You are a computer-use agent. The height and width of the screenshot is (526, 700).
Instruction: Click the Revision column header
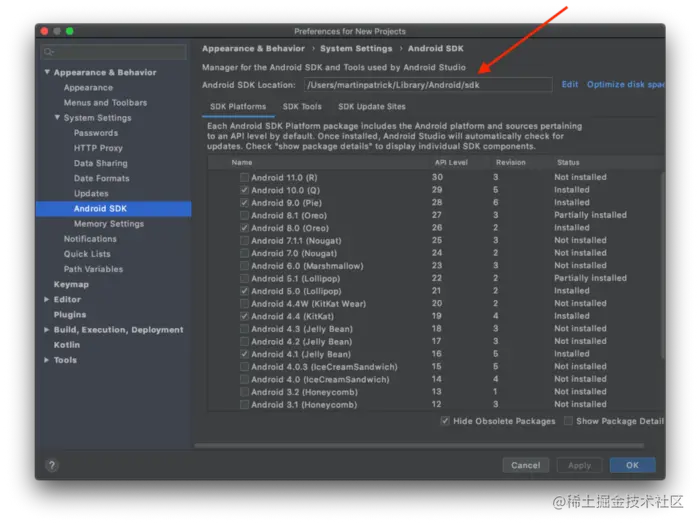point(511,163)
